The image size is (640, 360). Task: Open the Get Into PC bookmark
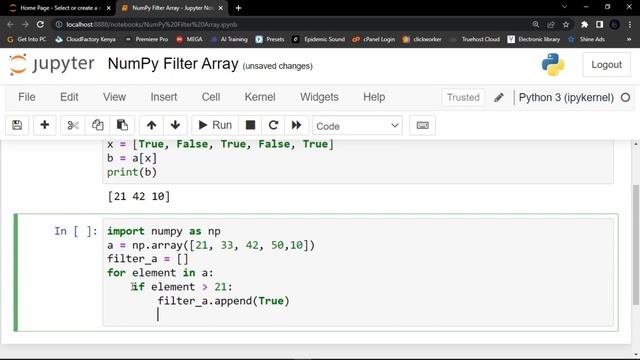pyautogui.click(x=27, y=39)
